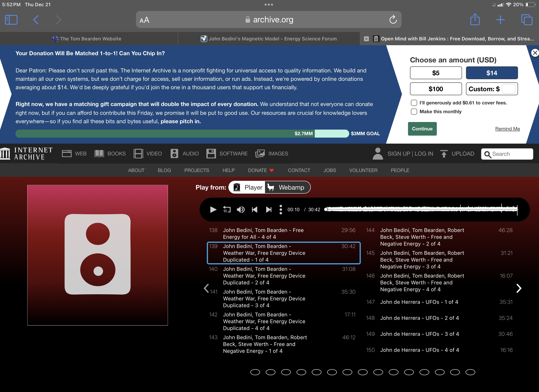Check Make this monthly
The height and width of the screenshot is (392, 539).
[x=414, y=111]
